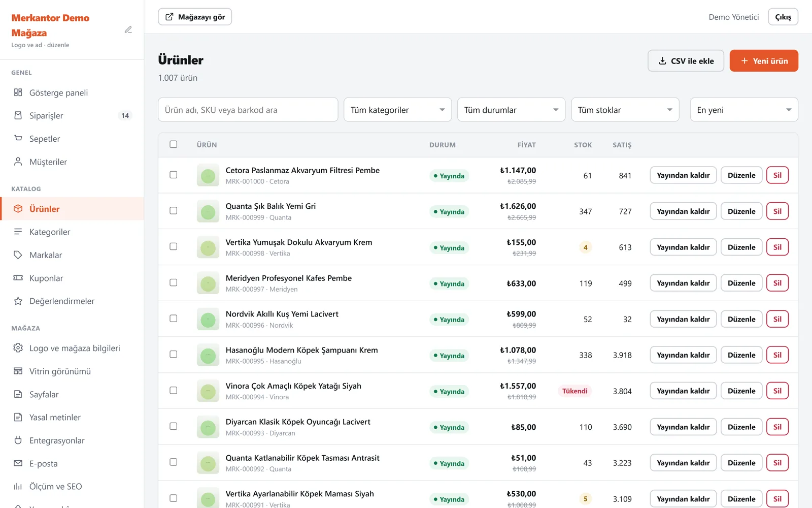Click the Ölçüm ve SEO chart icon
The height and width of the screenshot is (508, 812).
tap(18, 486)
